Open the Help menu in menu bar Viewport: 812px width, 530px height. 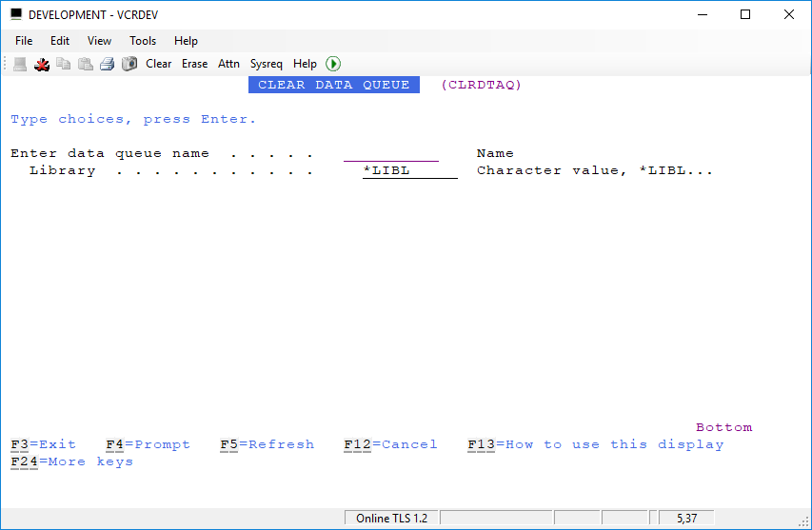(186, 41)
